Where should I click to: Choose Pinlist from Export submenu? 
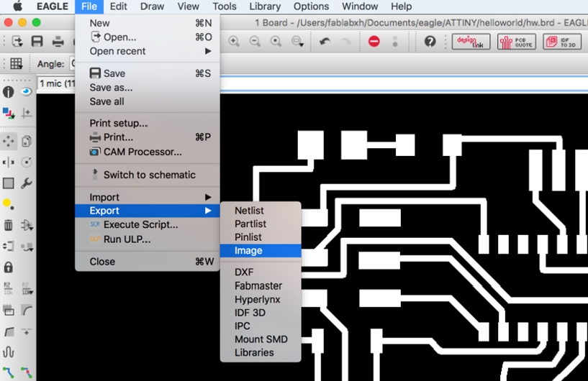click(x=261, y=237)
